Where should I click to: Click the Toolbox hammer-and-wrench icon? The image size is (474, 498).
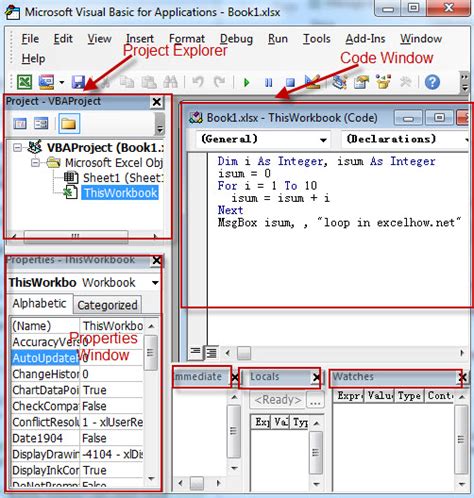pos(405,82)
